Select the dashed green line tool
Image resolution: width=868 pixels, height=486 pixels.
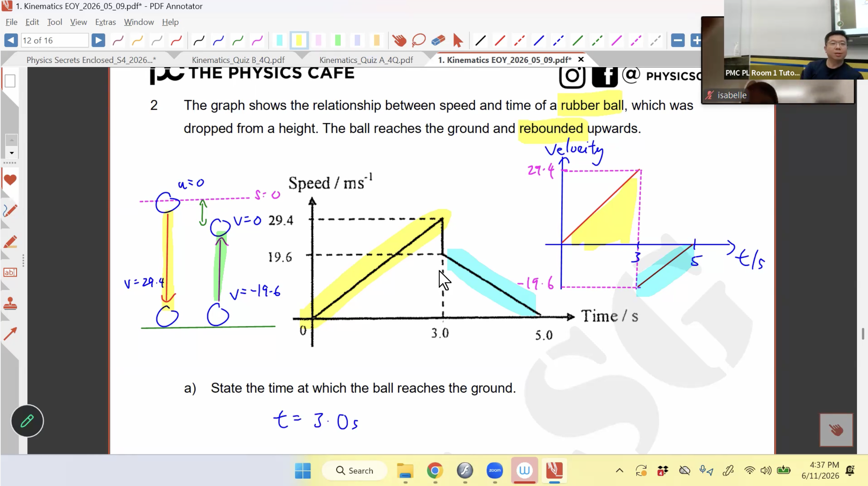click(597, 40)
